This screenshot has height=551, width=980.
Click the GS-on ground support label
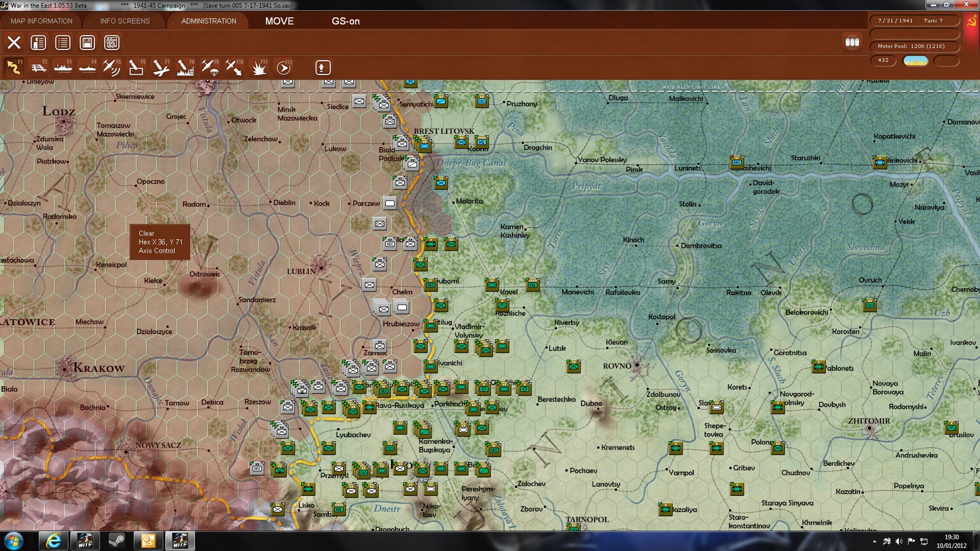tap(346, 21)
